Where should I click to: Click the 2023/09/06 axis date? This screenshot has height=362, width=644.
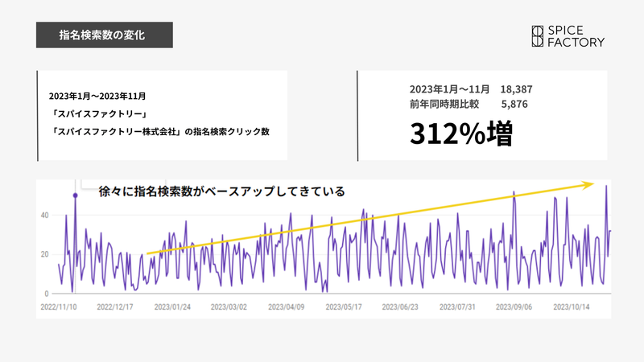pyautogui.click(x=514, y=307)
